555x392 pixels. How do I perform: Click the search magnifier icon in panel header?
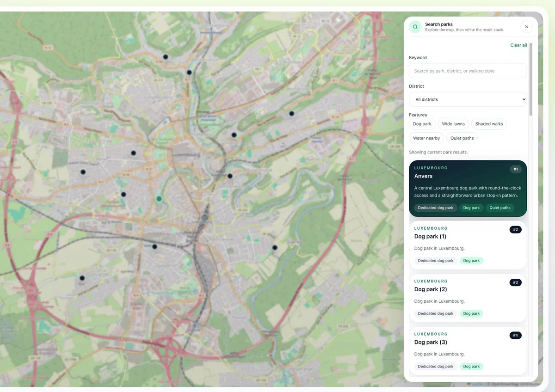tap(415, 27)
